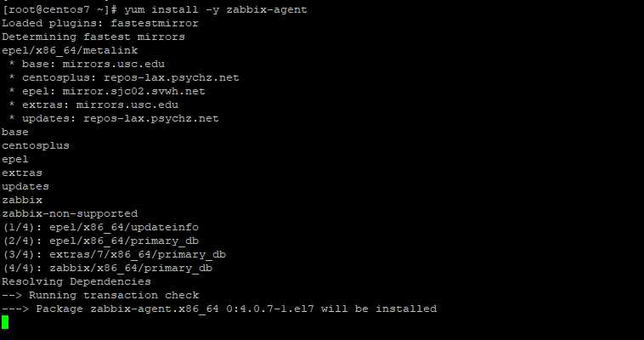
Task: Click the (2/4) epel primary_db line
Action: click(x=101, y=241)
